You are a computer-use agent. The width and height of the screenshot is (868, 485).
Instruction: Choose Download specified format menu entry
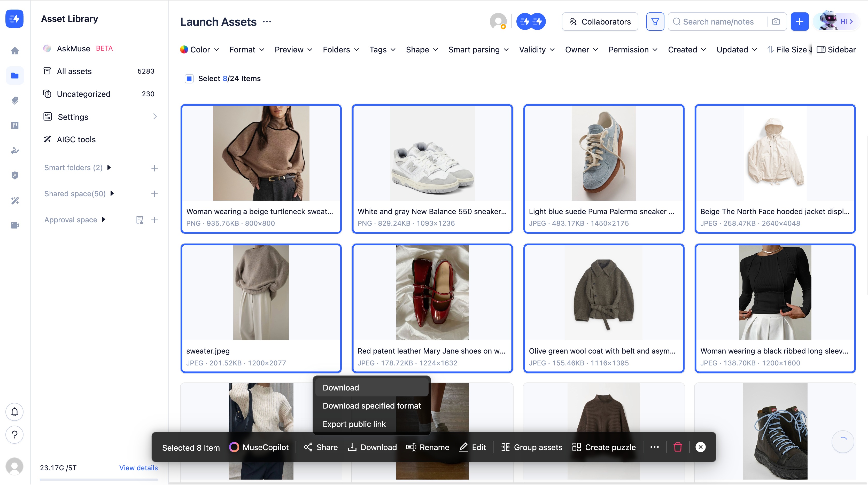pyautogui.click(x=372, y=405)
